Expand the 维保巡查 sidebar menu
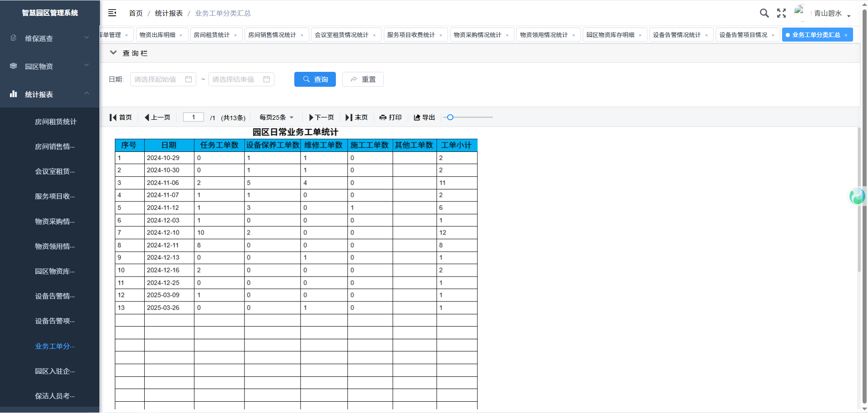 (50, 38)
